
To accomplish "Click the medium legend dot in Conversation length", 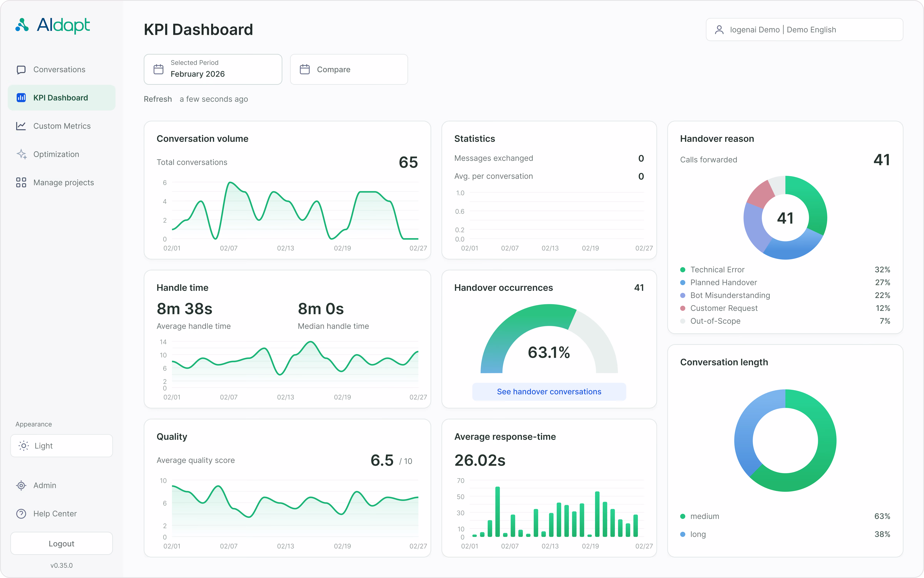I will 683,517.
